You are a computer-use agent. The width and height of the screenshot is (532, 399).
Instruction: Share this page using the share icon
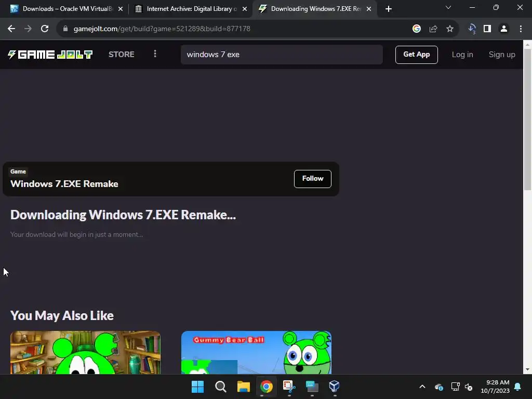click(x=433, y=29)
